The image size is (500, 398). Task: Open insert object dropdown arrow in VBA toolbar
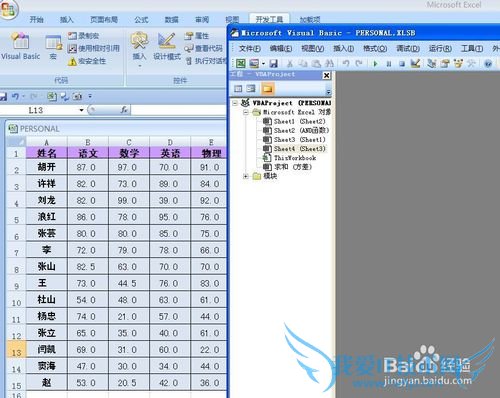pos(263,63)
